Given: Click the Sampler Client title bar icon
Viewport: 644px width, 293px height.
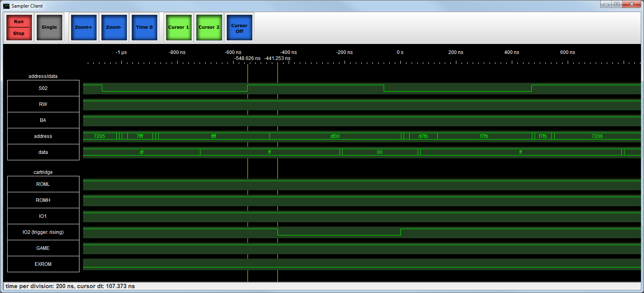Looking at the screenshot, I should (x=6, y=6).
